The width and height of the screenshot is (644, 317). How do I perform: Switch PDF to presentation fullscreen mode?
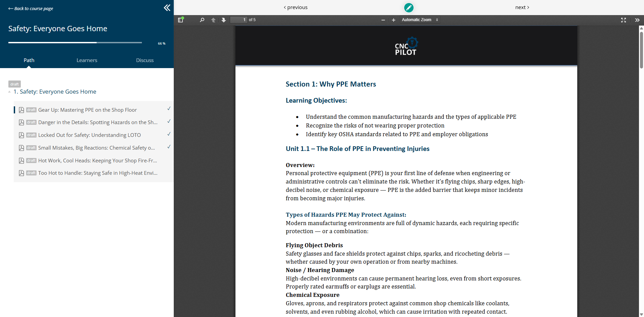pos(624,20)
